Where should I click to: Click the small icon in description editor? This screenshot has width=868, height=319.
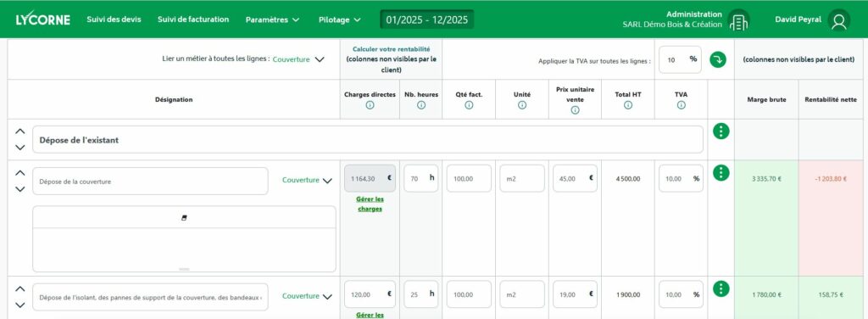[x=184, y=218]
